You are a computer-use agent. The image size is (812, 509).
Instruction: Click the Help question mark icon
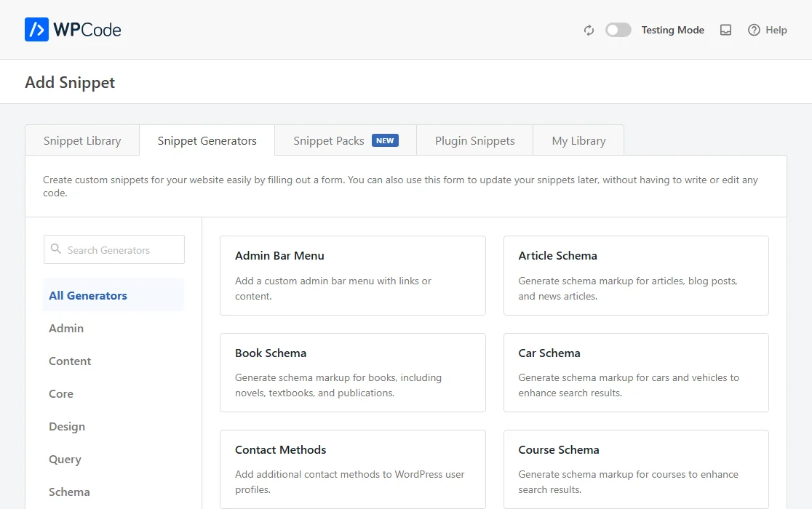(x=754, y=30)
